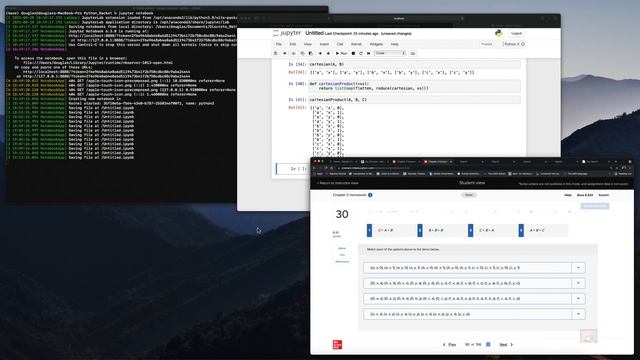Click the def cartesianProduct code cell
The height and width of the screenshot is (360, 640).
414,86
